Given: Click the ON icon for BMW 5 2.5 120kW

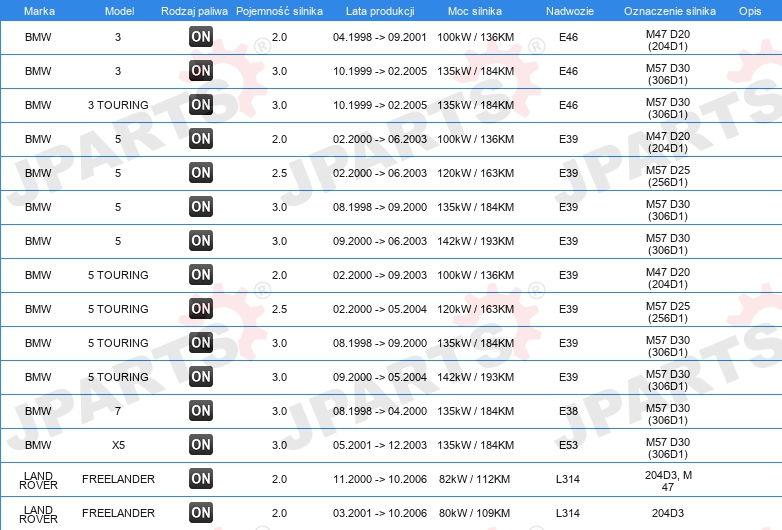Looking at the screenshot, I should click(x=201, y=173).
